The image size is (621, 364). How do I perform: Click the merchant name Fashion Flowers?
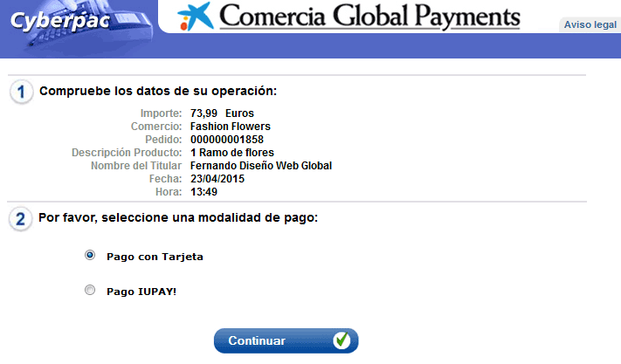click(x=230, y=127)
